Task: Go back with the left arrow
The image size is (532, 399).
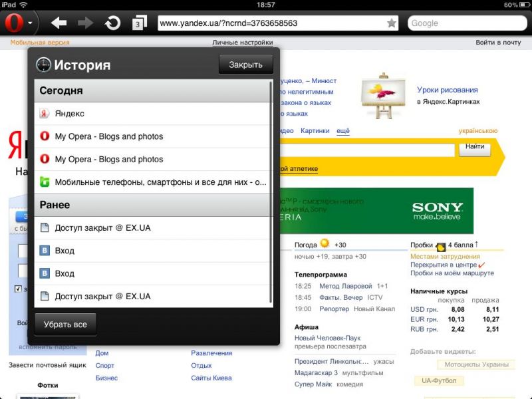Action: 59,23
